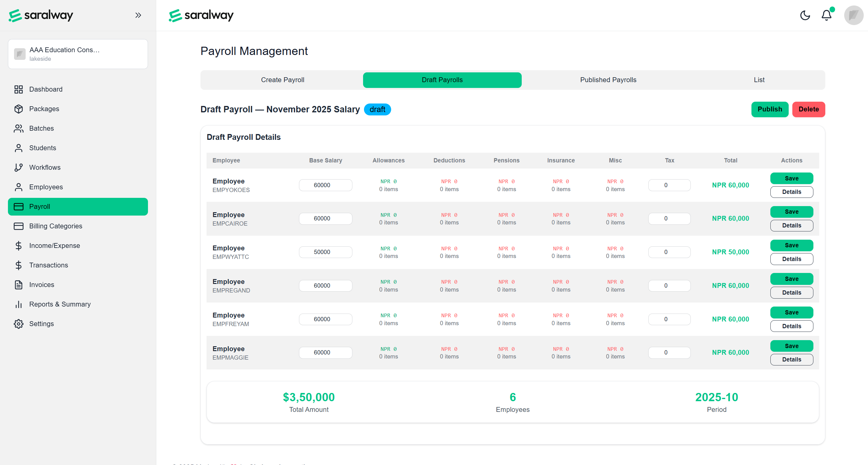Open Invoices in the sidebar
Image resolution: width=868 pixels, height=465 pixels.
(x=41, y=285)
